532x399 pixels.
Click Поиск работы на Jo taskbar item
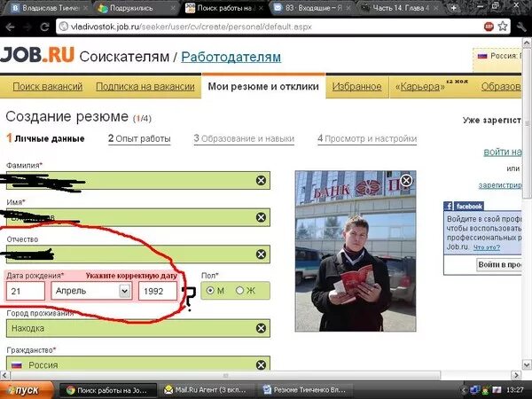pos(108,390)
